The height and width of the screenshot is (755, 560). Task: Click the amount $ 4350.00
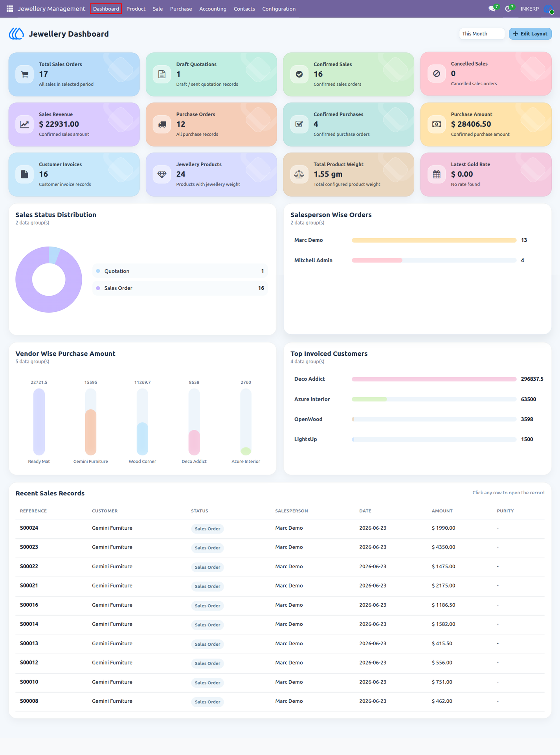(x=443, y=547)
